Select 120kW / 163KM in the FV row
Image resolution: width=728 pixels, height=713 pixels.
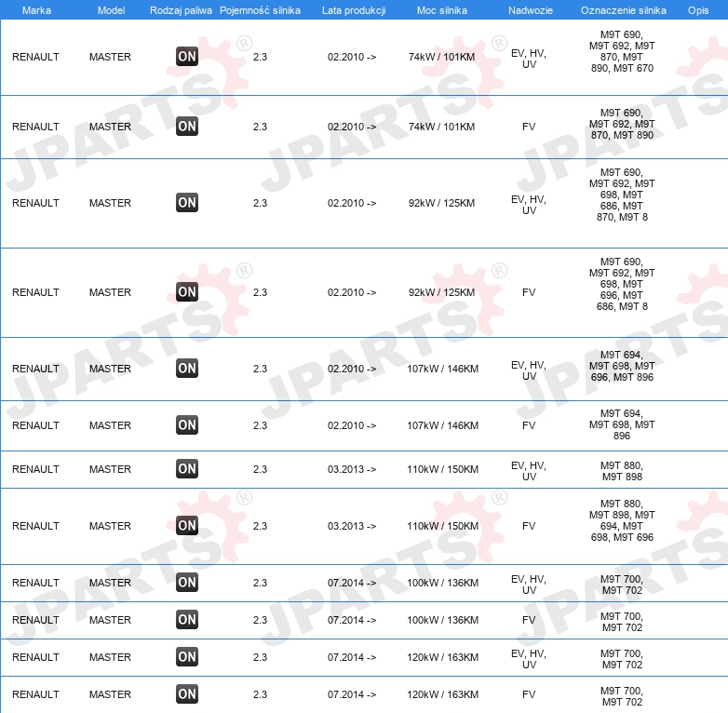pyautogui.click(x=442, y=694)
